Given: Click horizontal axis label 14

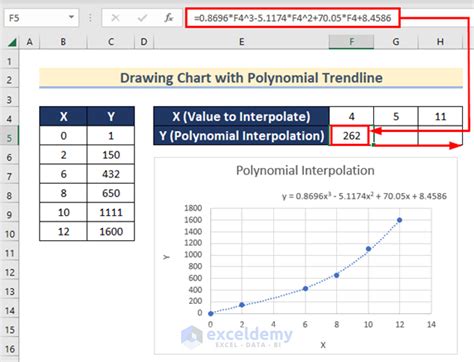Looking at the screenshot, I should (431, 324).
